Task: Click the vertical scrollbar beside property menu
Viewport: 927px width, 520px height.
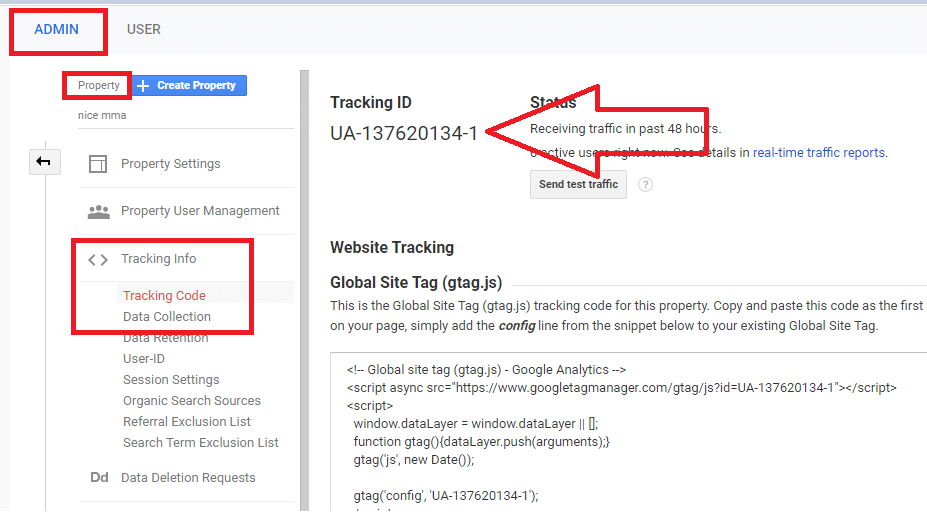Action: coord(304,291)
